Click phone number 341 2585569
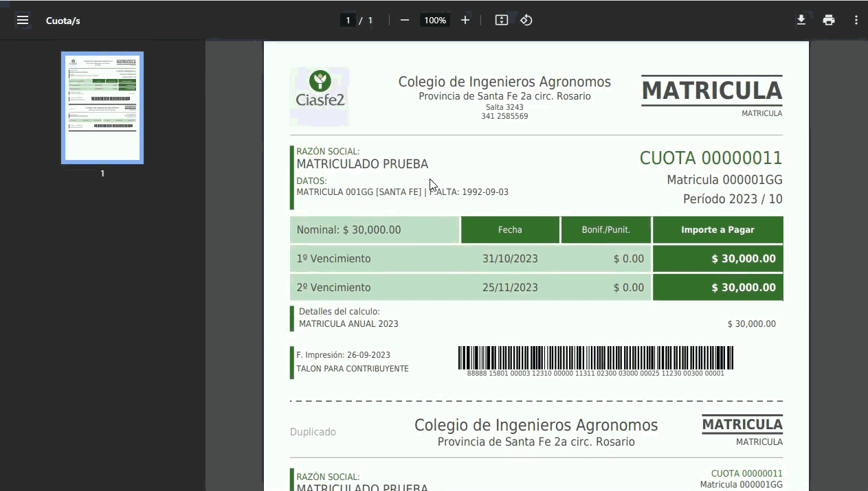 tap(504, 117)
